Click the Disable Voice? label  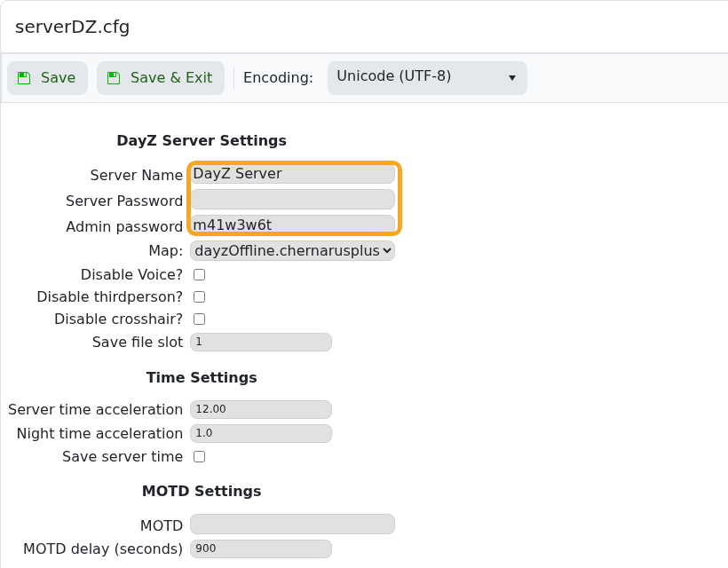(x=132, y=275)
